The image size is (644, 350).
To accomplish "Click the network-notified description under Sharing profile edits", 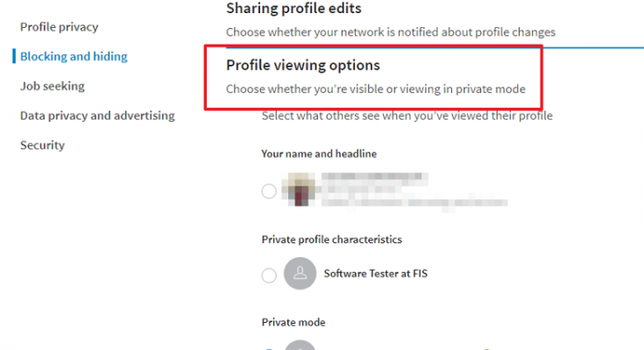I will [x=391, y=32].
